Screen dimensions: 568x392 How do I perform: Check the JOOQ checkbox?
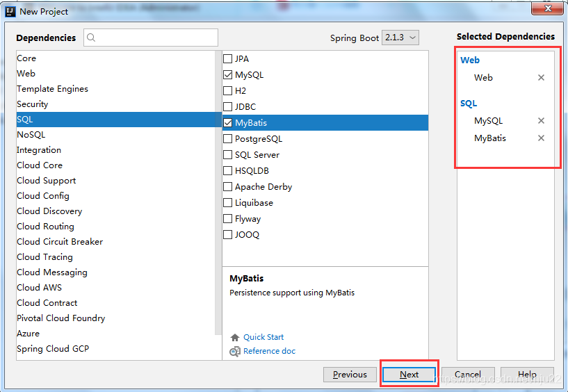coord(227,235)
